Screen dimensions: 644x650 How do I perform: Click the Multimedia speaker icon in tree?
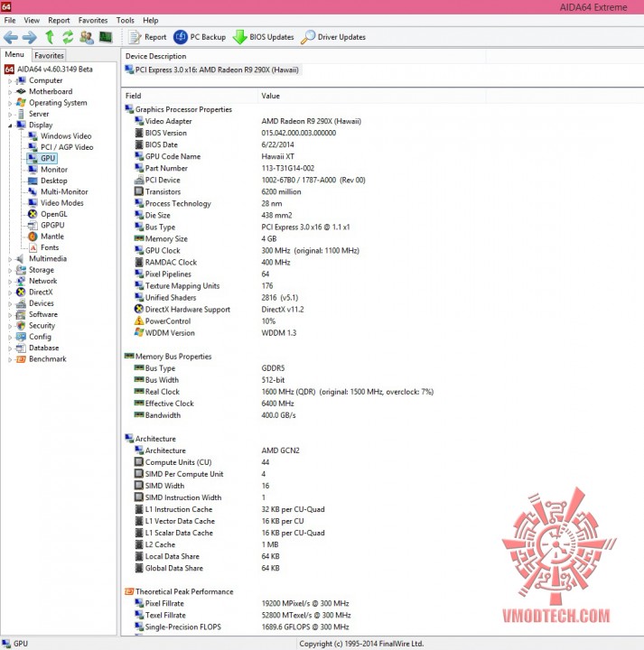tap(21, 259)
